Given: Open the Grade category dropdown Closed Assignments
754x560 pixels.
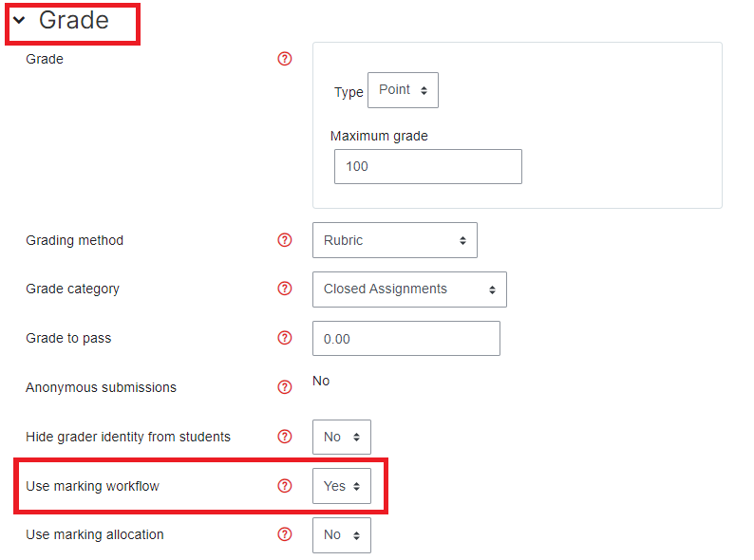Looking at the screenshot, I should pyautogui.click(x=409, y=289).
